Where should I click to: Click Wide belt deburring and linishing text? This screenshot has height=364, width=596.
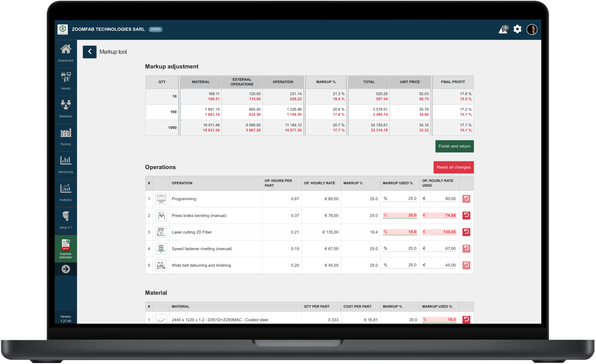pyautogui.click(x=201, y=265)
